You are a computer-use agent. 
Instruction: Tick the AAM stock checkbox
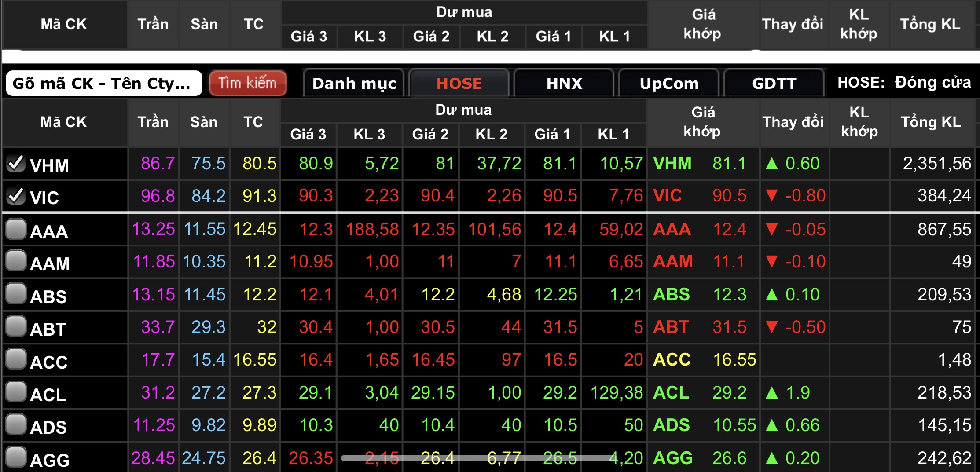pos(16,261)
